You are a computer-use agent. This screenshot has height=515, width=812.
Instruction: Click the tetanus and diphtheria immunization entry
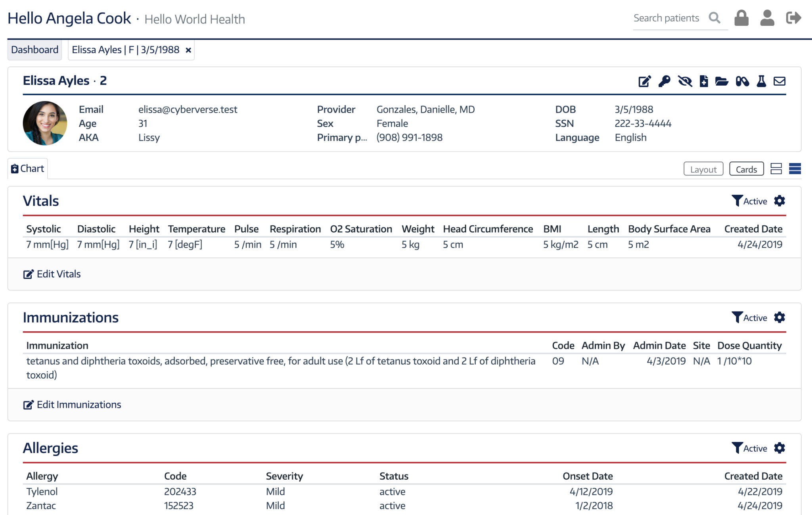[281, 368]
